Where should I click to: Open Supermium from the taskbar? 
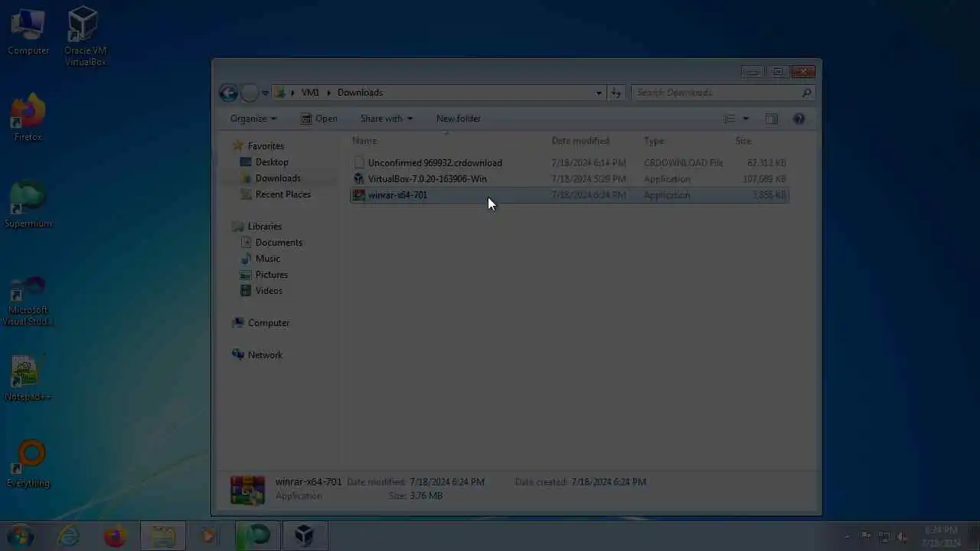pos(257,536)
